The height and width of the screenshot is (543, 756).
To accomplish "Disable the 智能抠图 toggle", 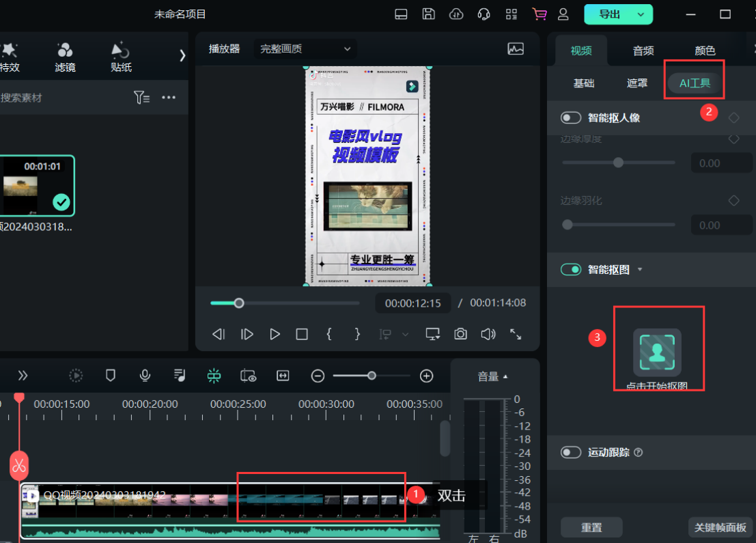I will [x=571, y=270].
